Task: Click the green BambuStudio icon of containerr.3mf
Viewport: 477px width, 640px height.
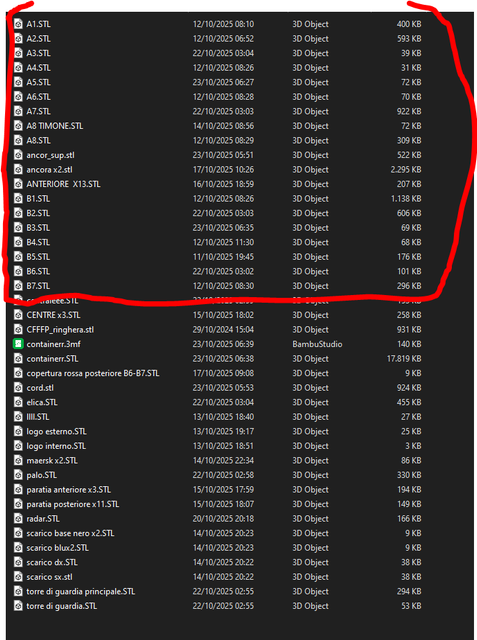Action: 18,344
